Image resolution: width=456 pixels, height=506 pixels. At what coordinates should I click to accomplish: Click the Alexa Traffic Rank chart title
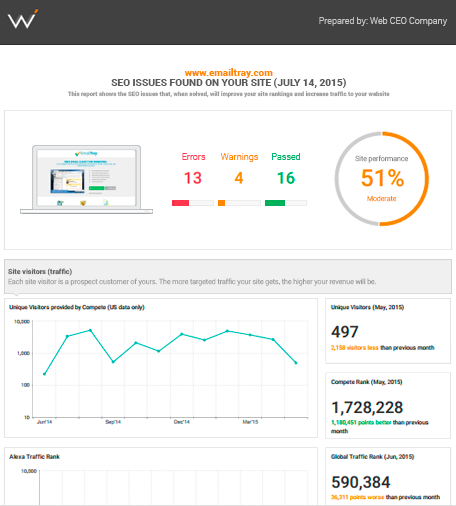pyautogui.click(x=34, y=457)
